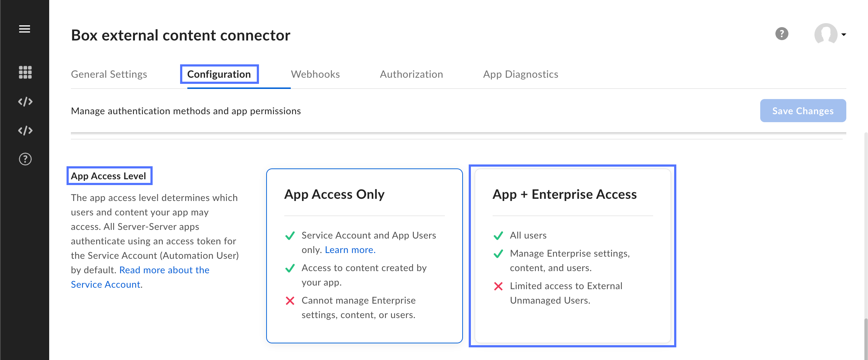Click the upper code brackets sidebar icon
Image resolution: width=868 pixels, height=360 pixels.
pos(25,102)
